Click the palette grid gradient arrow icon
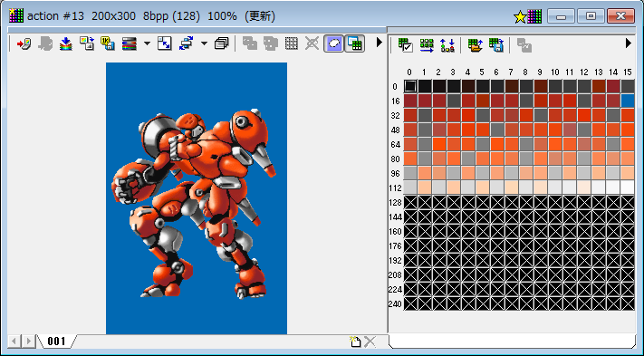 pyautogui.click(x=427, y=45)
